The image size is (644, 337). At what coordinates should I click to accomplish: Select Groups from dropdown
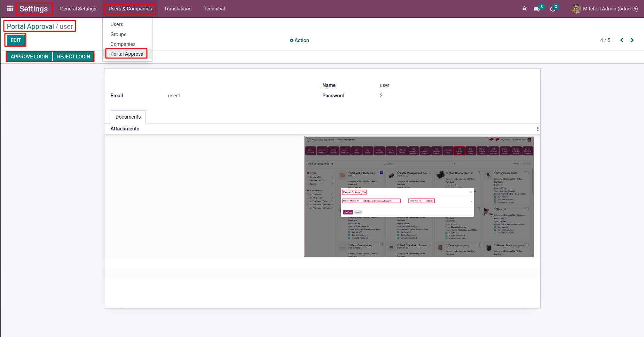pyautogui.click(x=118, y=34)
